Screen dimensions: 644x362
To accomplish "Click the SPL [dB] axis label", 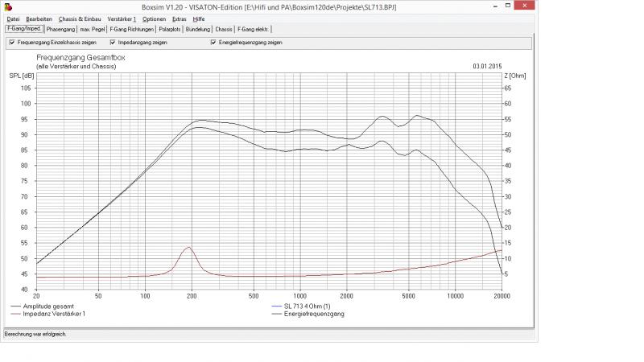I will click(x=22, y=76).
